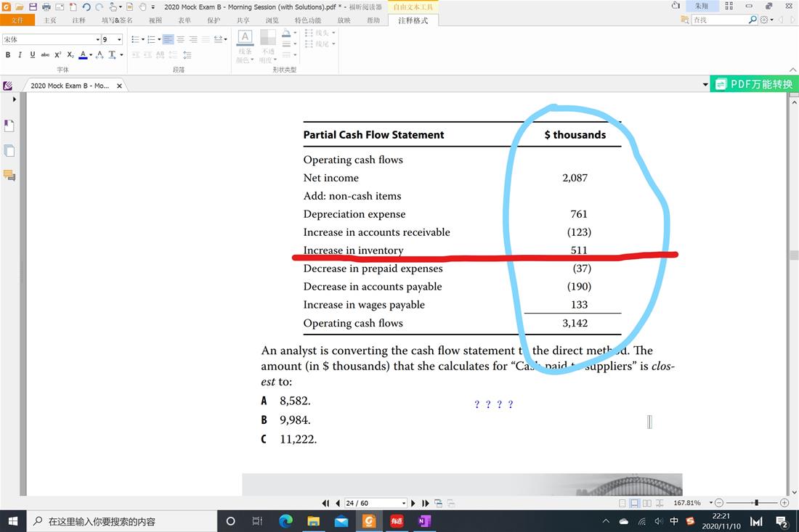This screenshot has width=799, height=532.
Task: Jump to the first page
Action: [325, 503]
